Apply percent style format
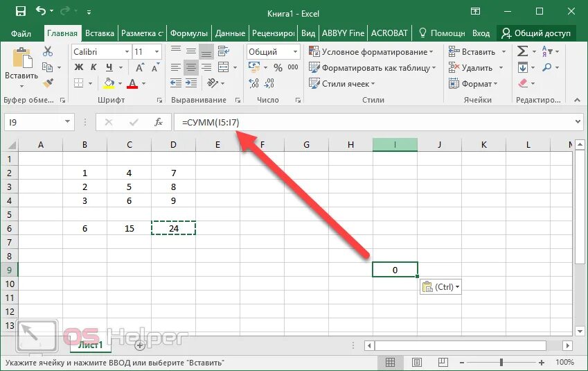The height and width of the screenshot is (371, 588). click(278, 67)
